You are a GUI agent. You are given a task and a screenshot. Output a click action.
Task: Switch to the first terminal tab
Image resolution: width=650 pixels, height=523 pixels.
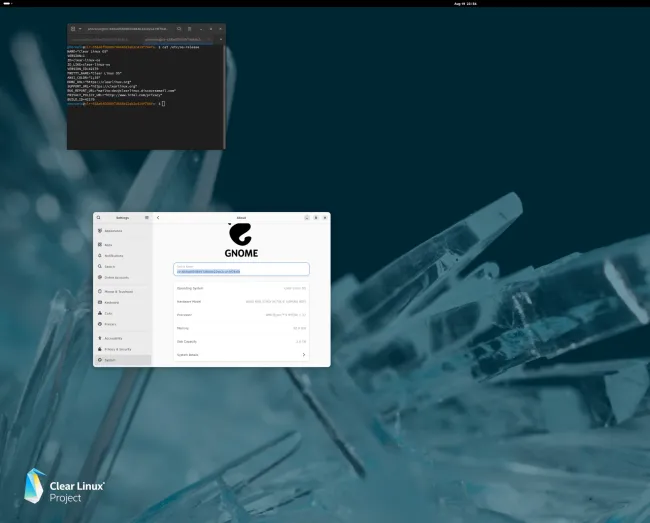click(x=106, y=40)
